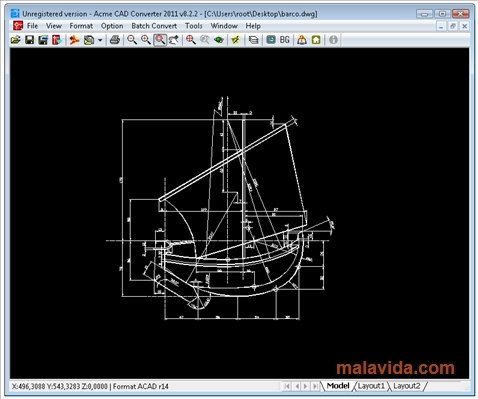Click the Save As PDF red icon

pos(57,40)
